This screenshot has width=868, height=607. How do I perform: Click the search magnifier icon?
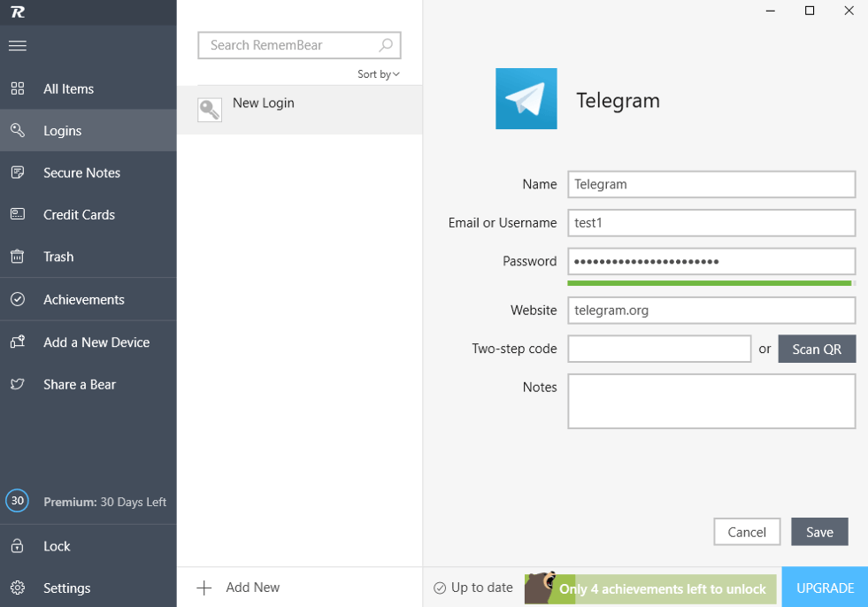click(x=386, y=45)
